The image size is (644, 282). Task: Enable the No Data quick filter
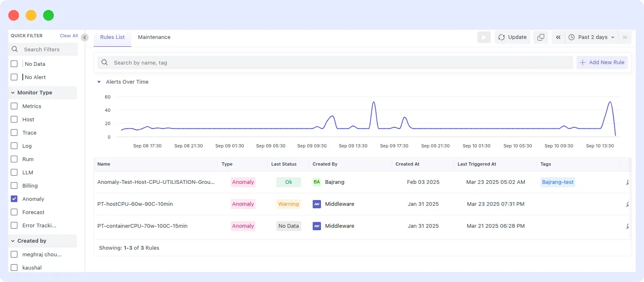[14, 64]
